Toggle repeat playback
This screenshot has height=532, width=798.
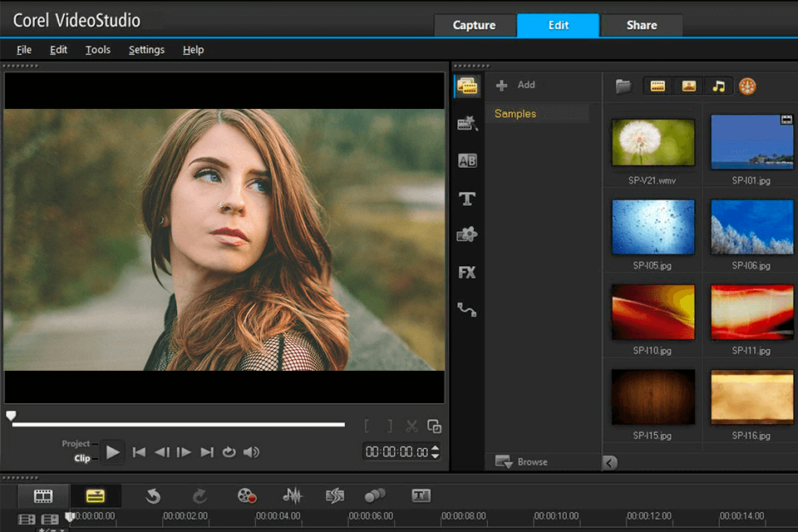(x=229, y=452)
